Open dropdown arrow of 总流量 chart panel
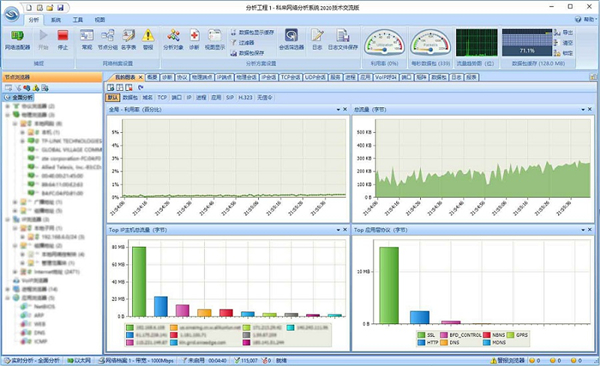 [583, 109]
